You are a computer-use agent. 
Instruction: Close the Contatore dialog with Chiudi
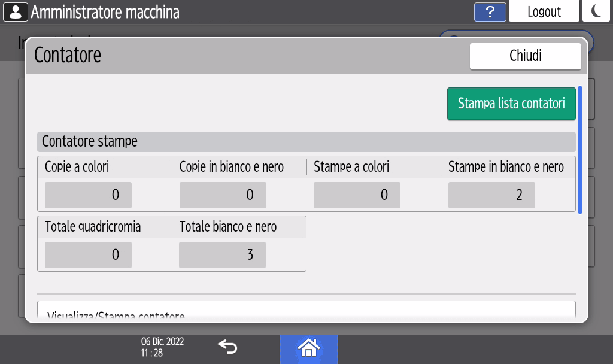[x=525, y=56]
